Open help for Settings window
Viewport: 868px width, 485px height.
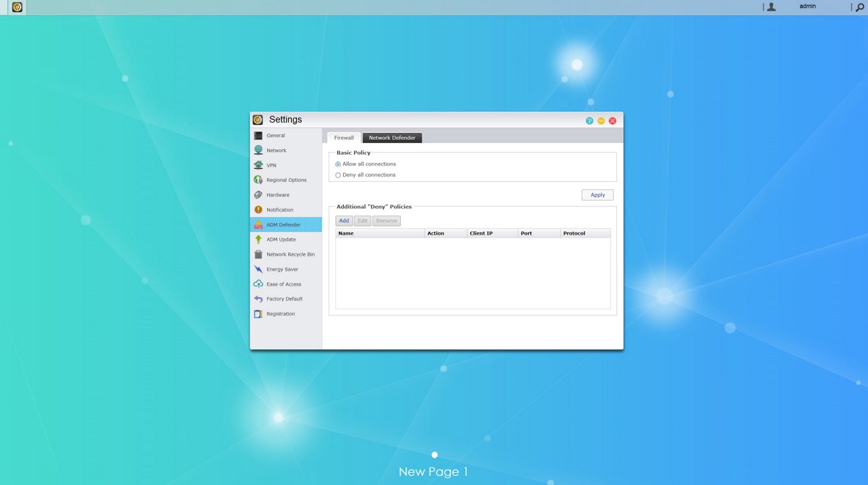click(589, 121)
